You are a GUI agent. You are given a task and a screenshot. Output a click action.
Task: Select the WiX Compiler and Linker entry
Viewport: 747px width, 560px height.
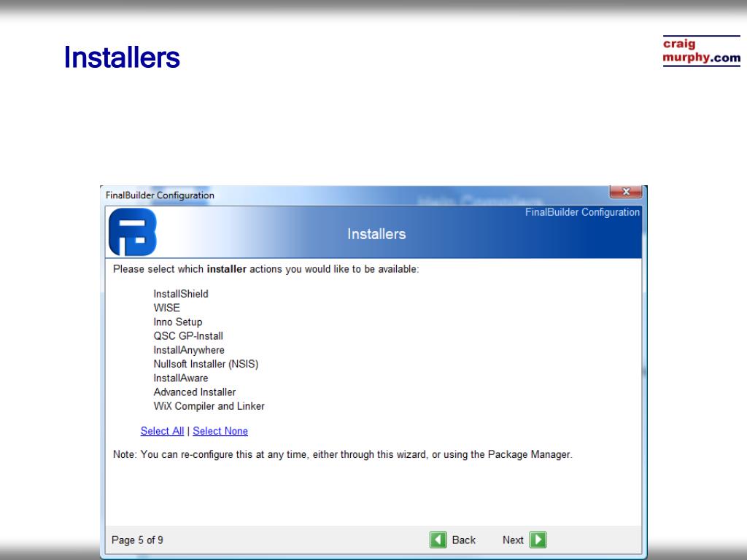209,406
